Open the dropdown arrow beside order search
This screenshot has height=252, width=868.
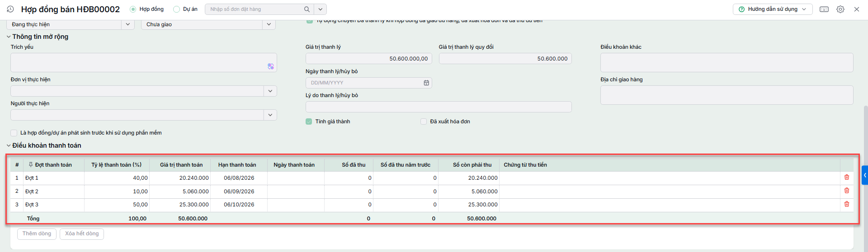click(320, 9)
